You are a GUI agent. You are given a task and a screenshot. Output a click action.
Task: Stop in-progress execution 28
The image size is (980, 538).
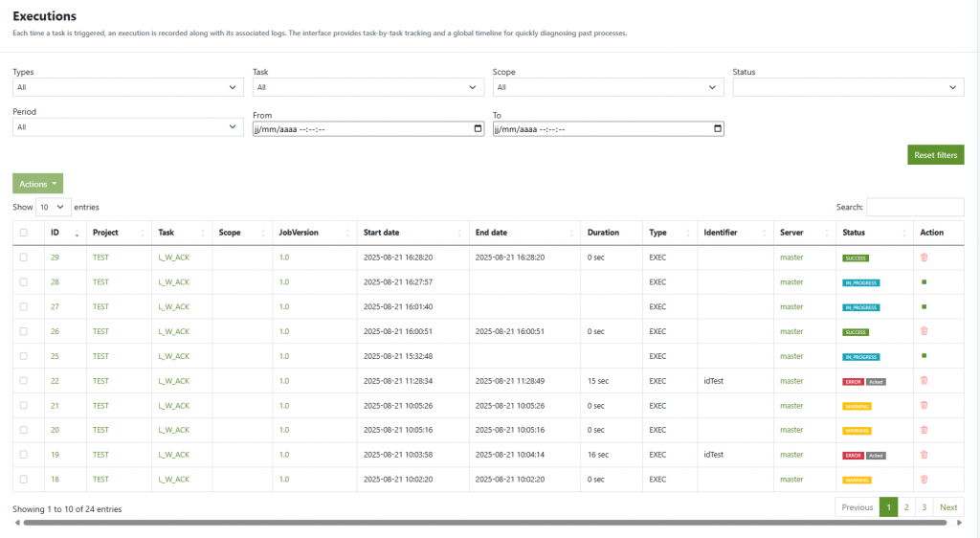click(924, 282)
